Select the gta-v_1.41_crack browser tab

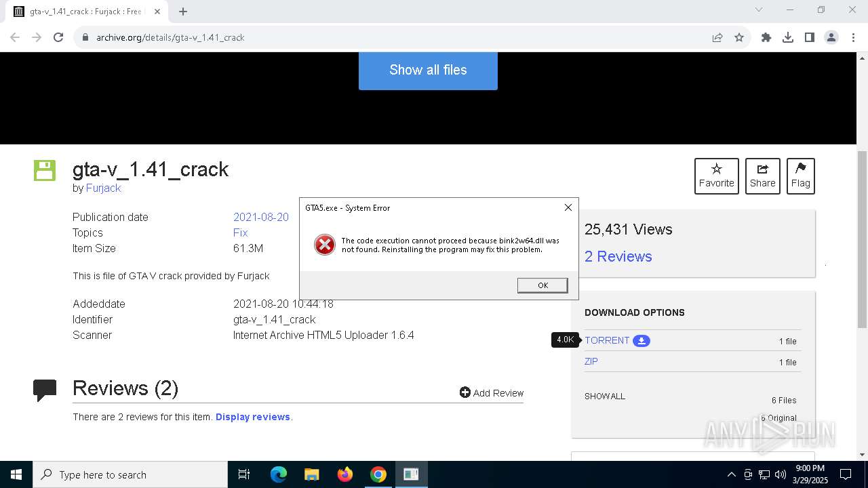[85, 12]
